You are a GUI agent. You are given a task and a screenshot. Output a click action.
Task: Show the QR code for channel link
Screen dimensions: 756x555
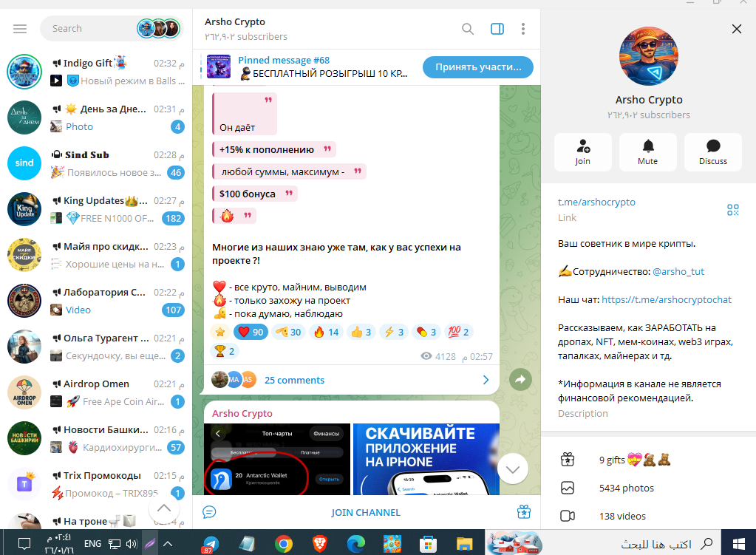pos(733,210)
